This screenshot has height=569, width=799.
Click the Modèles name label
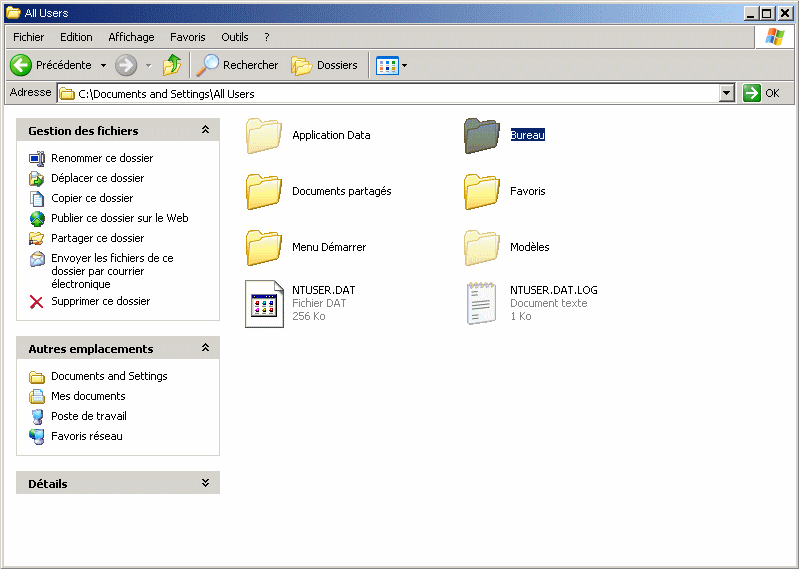pos(529,247)
